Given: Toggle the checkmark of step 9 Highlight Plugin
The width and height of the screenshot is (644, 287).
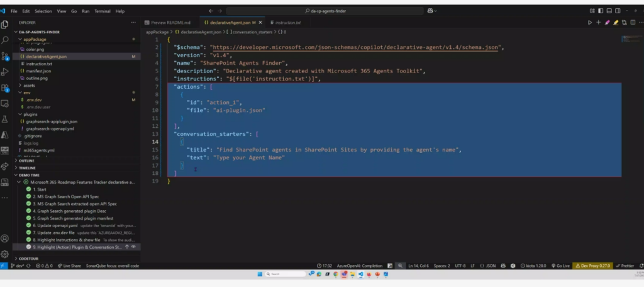Looking at the screenshot, I should pos(29,247).
